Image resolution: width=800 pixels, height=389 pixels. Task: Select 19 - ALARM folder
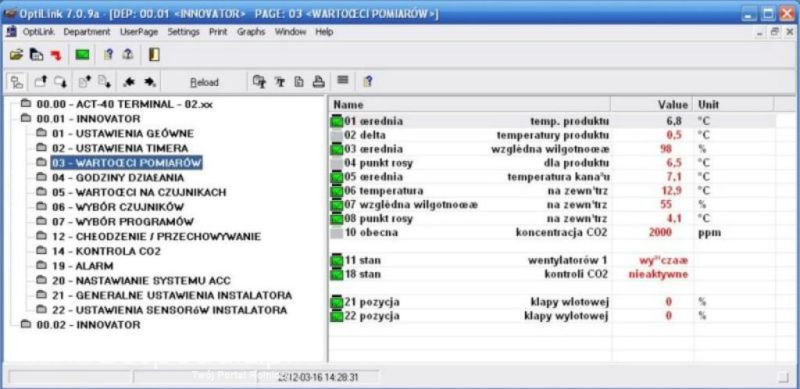(83, 266)
